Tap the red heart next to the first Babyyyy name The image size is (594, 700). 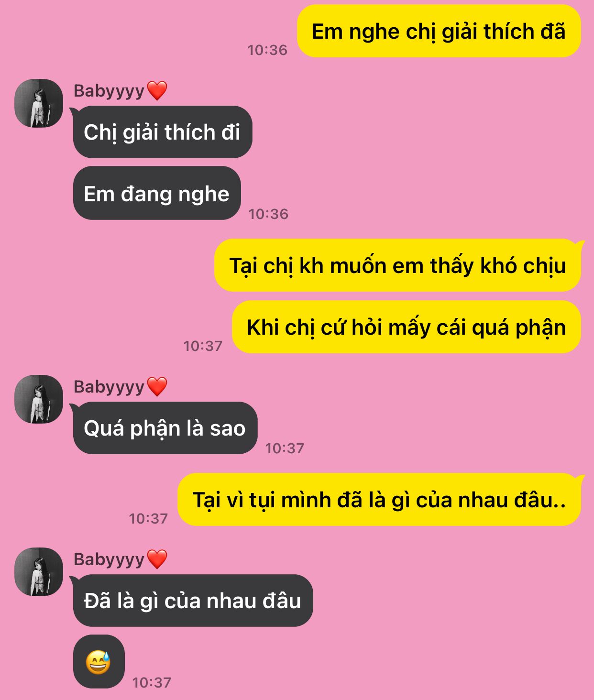(157, 90)
